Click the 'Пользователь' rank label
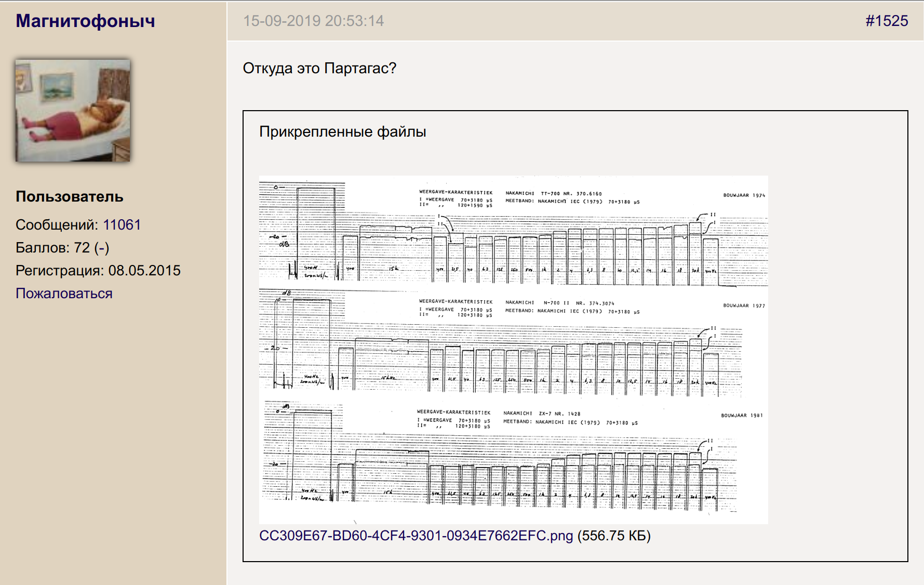Screen dimensions: 924x585 [x=69, y=196]
